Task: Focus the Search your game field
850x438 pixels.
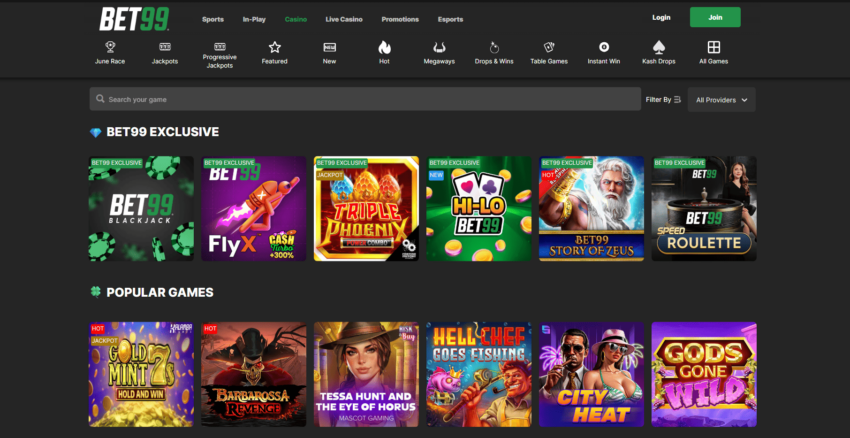Action: 365,99
